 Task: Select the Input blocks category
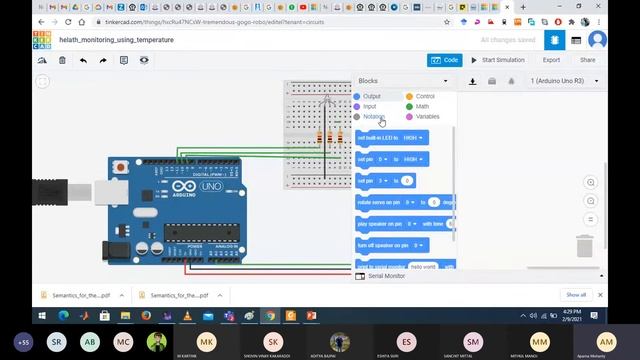pos(365,107)
